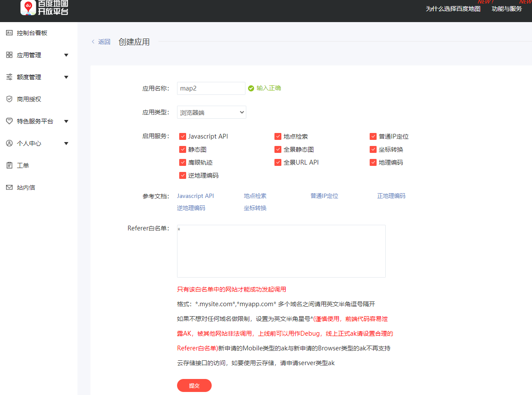Select the 个人中心 profile icon
This screenshot has height=395, width=532.
coord(9,143)
